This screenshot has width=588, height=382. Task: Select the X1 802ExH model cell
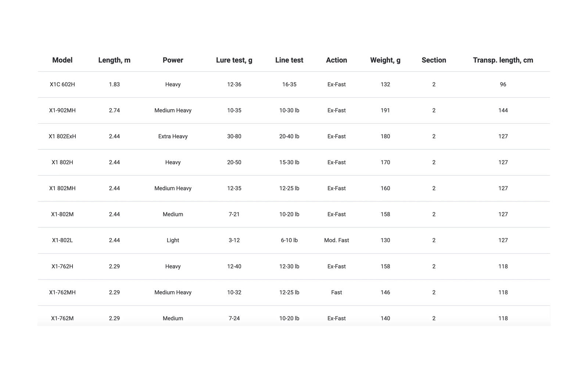point(62,136)
